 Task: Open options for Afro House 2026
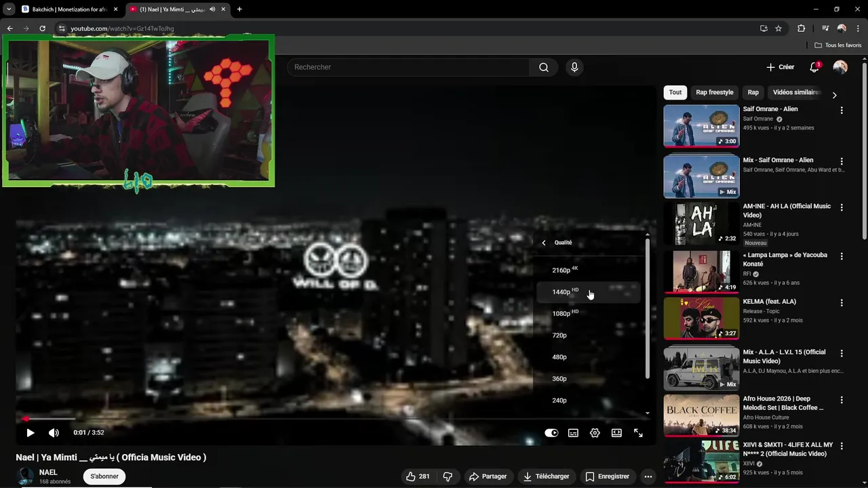(x=842, y=400)
